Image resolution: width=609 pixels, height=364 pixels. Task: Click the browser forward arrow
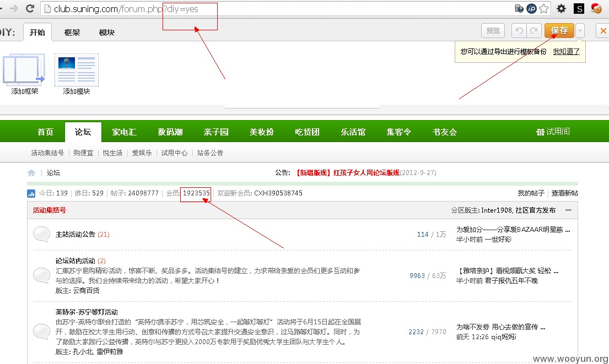point(14,9)
